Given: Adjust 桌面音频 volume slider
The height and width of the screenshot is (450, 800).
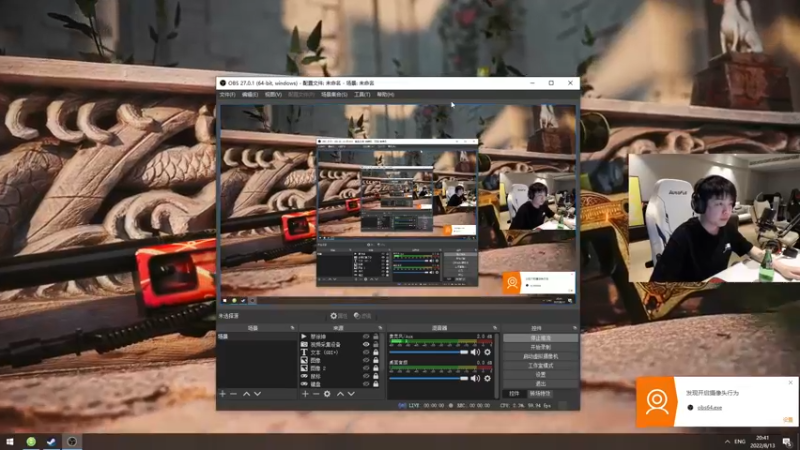Looking at the screenshot, I should click(429, 378).
